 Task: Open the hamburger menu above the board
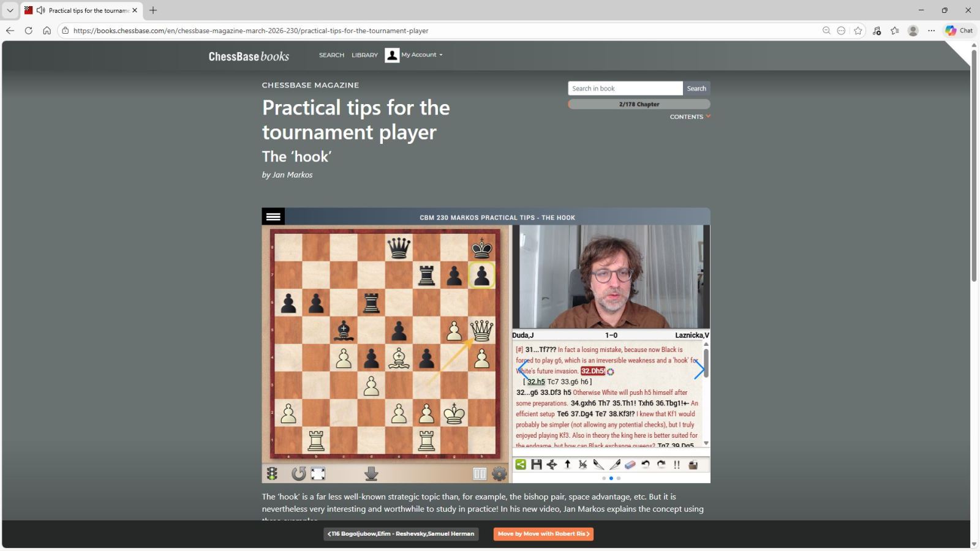click(x=273, y=217)
